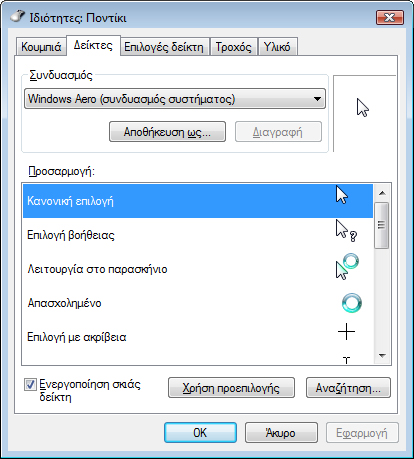The image size is (414, 459).
Task: Click the Απασχολημένο busy ring cursor icon
Action: coord(352,303)
